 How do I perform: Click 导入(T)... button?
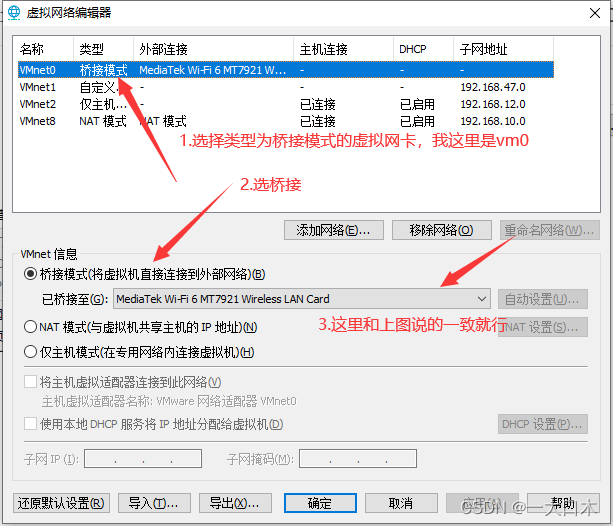click(154, 503)
